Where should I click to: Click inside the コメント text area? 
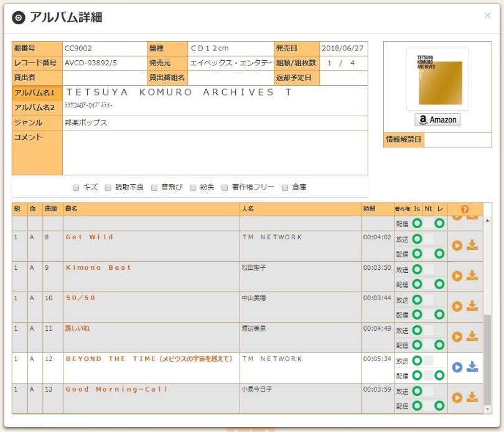pos(215,153)
